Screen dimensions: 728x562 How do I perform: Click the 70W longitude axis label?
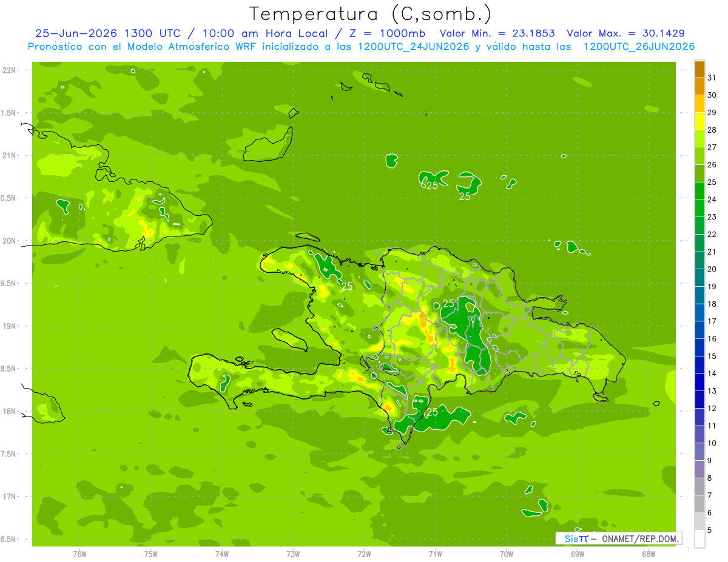(507, 554)
